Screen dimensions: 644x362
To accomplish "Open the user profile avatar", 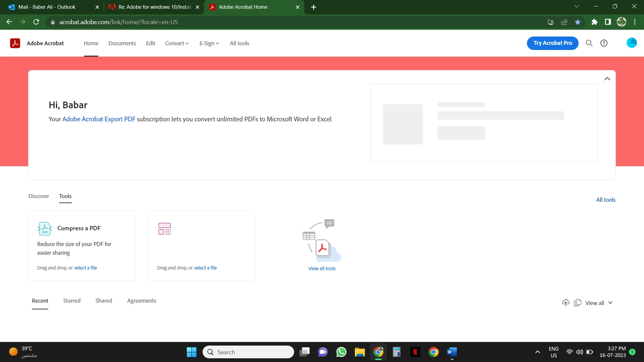I will 631,43.
